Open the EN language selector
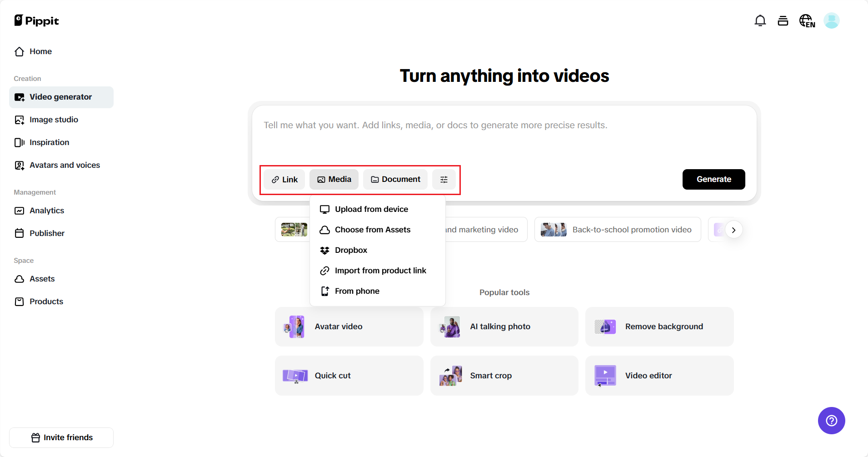Screen dimensions: 868x457 click(806, 20)
